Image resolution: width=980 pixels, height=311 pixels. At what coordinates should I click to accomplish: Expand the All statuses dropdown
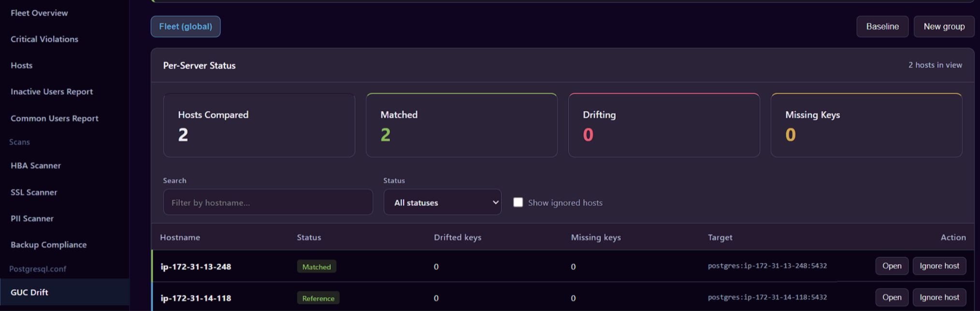click(x=442, y=202)
